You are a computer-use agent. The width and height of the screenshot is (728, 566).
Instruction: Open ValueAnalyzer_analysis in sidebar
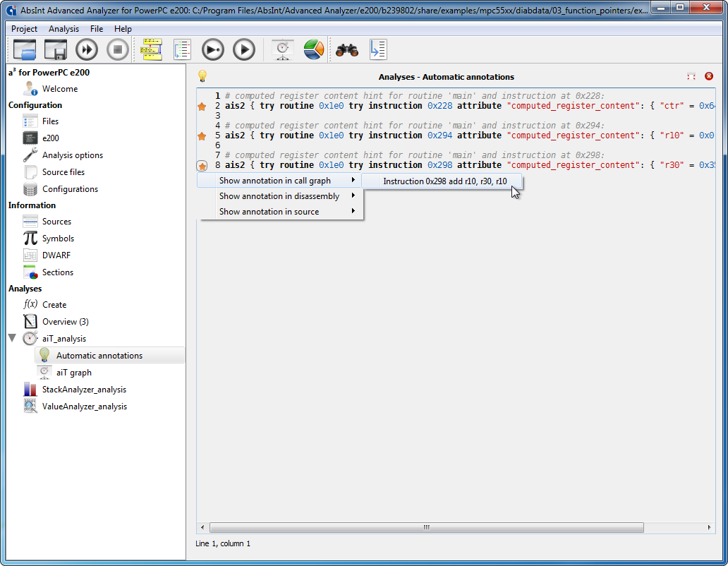click(85, 407)
